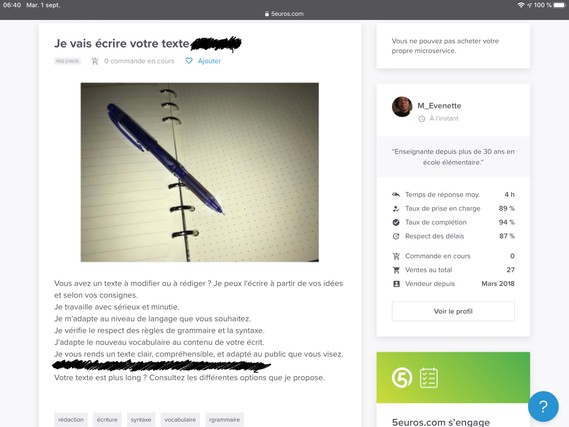Open the pen and notebook service image
This screenshot has height=427, width=569.
(x=200, y=172)
